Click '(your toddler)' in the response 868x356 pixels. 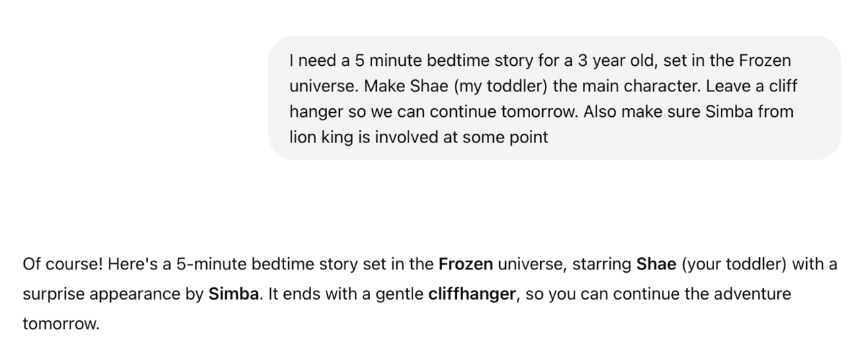734,264
